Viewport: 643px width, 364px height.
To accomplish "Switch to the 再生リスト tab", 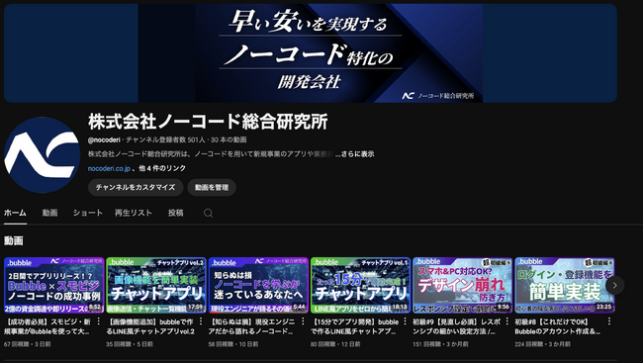I will coord(134,213).
